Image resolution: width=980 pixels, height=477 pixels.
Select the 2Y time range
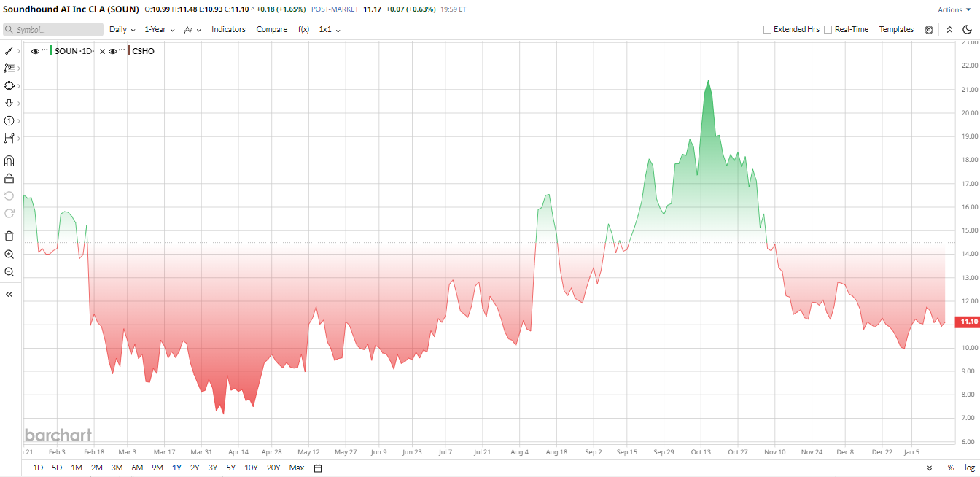pyautogui.click(x=195, y=468)
